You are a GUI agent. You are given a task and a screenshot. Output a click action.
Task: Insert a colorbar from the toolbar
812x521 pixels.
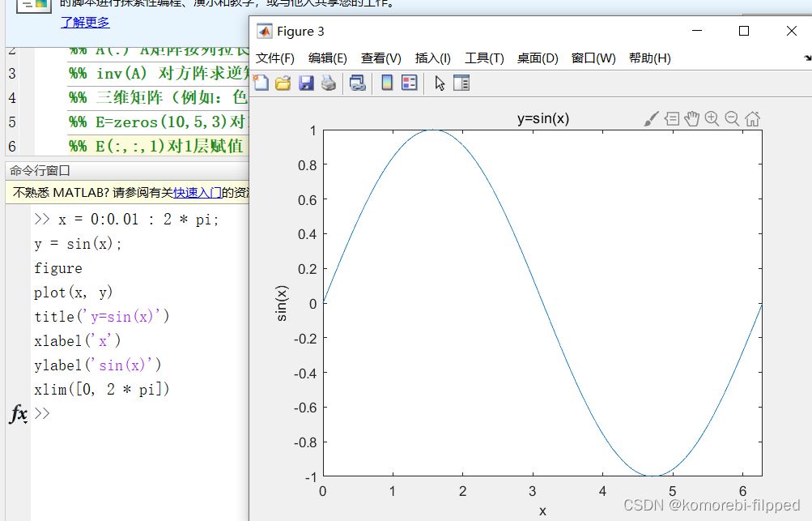coord(387,83)
